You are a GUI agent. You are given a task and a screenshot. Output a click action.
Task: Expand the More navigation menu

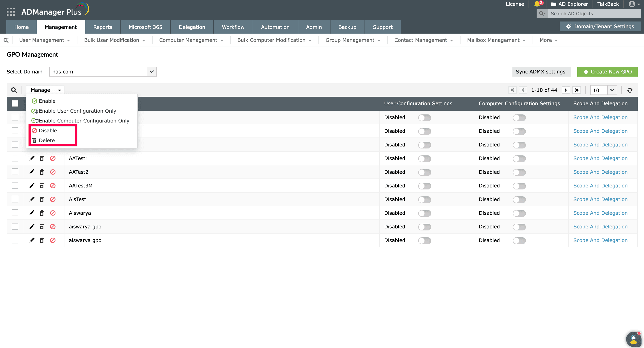tap(548, 40)
